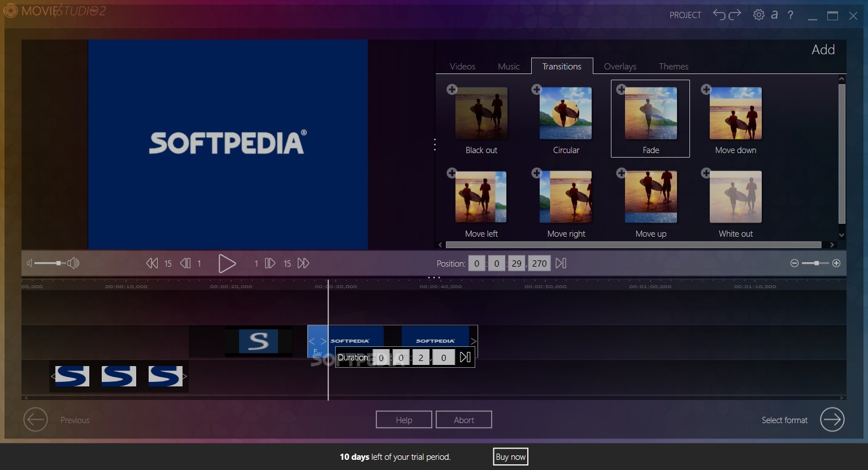Select the Move left transition thumbnail
Image resolution: width=868 pixels, height=470 pixels.
[481, 197]
